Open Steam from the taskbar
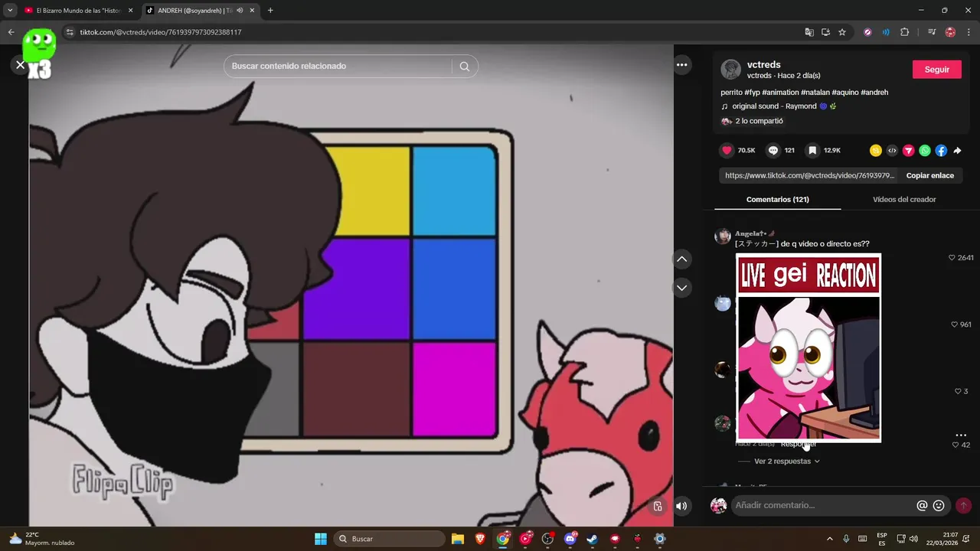980x551 pixels. (x=593, y=539)
